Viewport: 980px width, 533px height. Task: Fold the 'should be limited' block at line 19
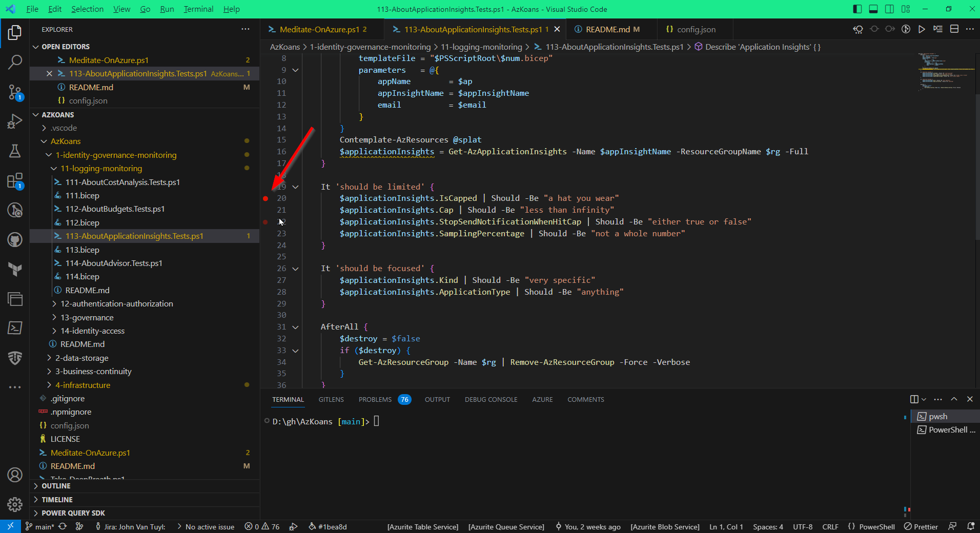click(295, 187)
